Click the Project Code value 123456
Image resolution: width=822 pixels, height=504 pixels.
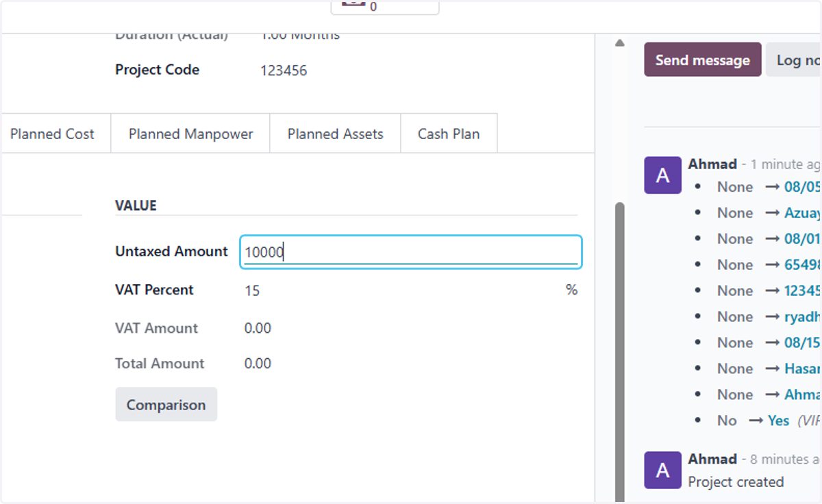(x=284, y=71)
